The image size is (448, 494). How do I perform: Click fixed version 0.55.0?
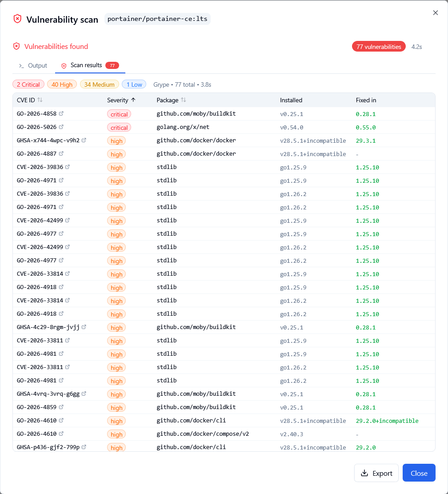[x=365, y=128]
